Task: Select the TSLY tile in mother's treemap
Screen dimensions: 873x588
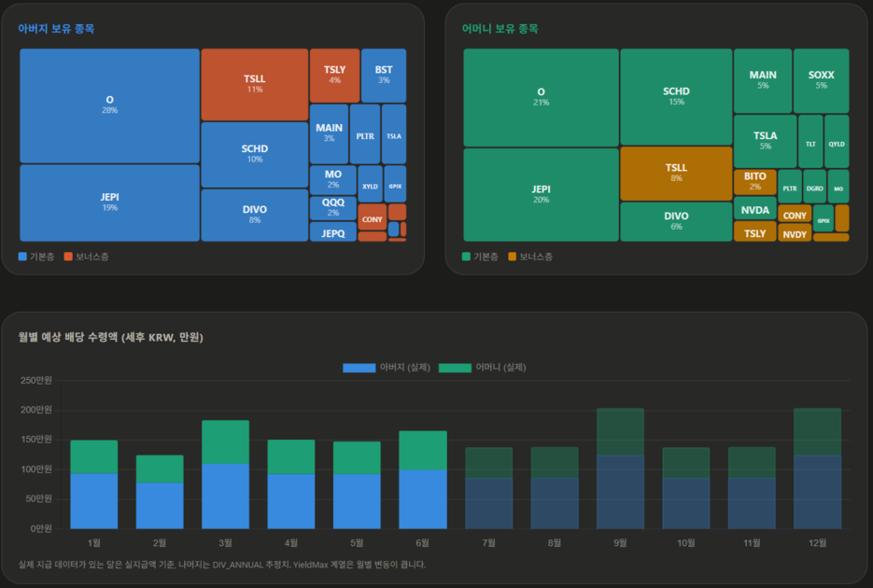Action: 755,231
